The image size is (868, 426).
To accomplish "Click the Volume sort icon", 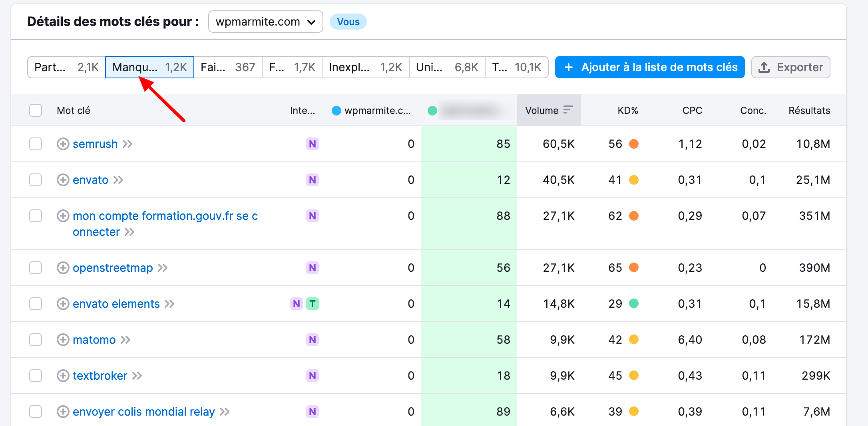I will click(x=568, y=110).
